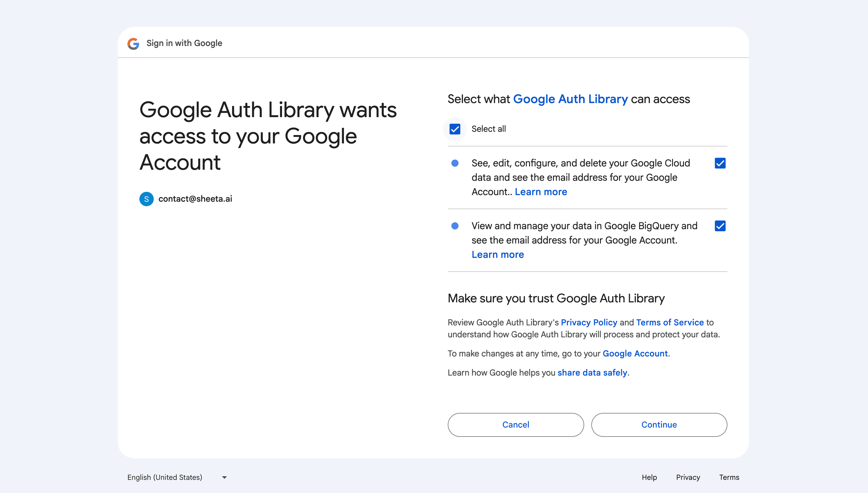Open the share data safely link
This screenshot has width=868, height=493.
coord(592,373)
